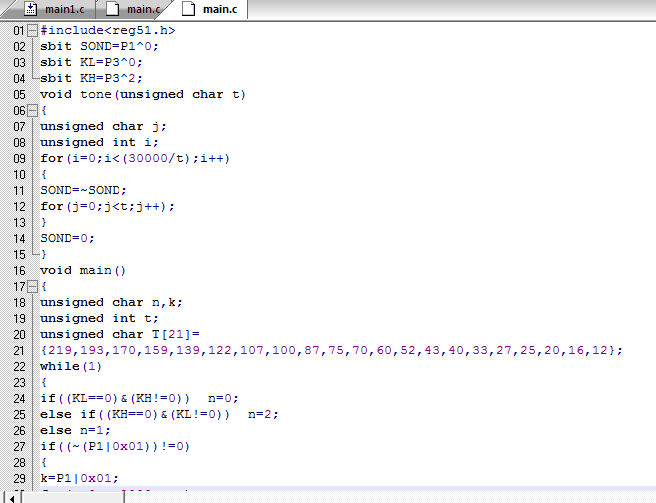Place cursor on #include<reg51.h> line
This screenshot has width=656, height=503.
108,31
